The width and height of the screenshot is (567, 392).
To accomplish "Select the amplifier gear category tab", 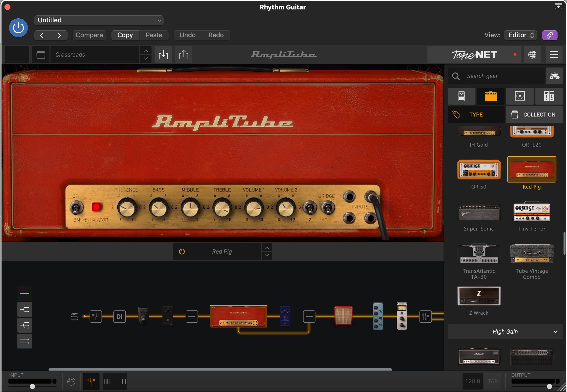I will tap(490, 96).
